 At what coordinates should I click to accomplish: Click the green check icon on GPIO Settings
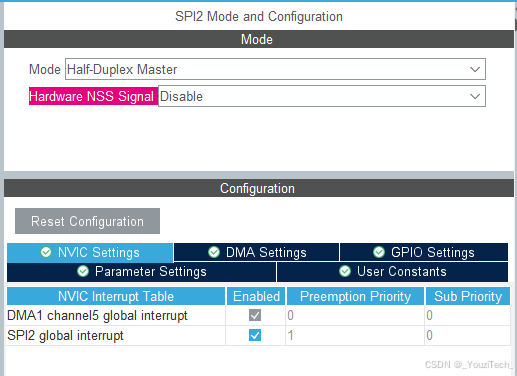379,252
